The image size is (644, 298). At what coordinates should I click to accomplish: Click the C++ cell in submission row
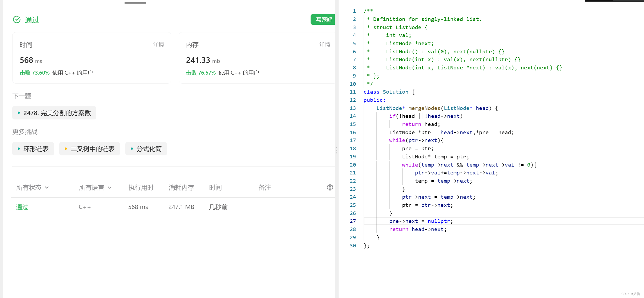(x=85, y=207)
